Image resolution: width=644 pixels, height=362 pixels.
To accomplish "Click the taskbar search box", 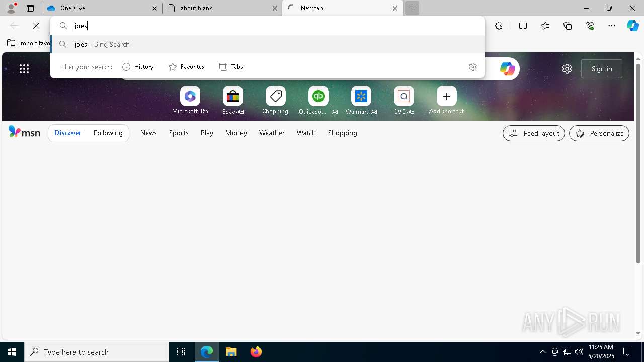I will pos(97,352).
